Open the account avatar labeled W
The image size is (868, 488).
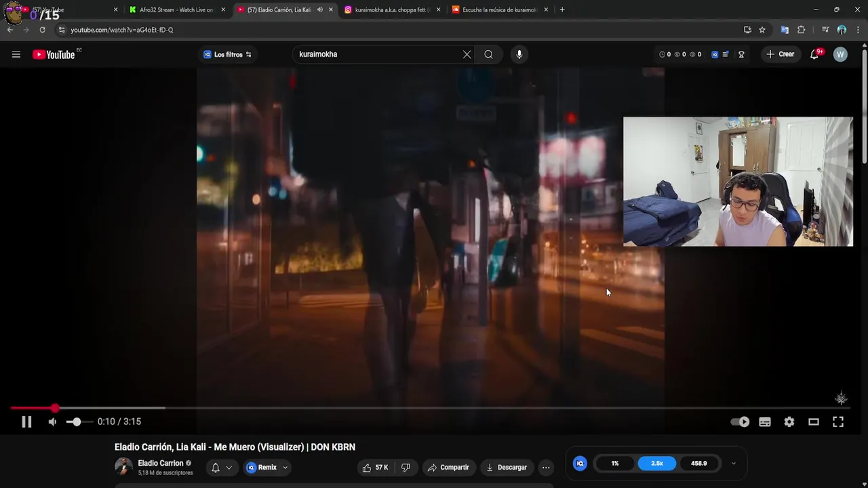(x=840, y=54)
